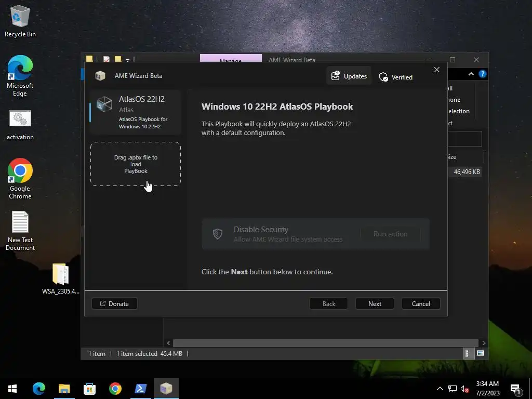
Task: Close the File Explorer window
Action: click(476, 60)
